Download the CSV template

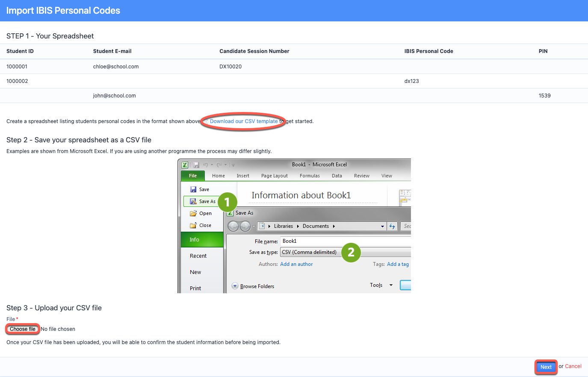(243, 121)
